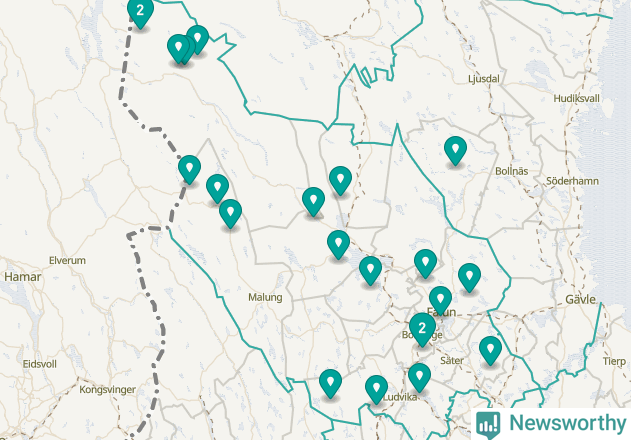Select the Hudiksvall place label
Image resolution: width=631 pixels, height=440 pixels.
click(577, 98)
